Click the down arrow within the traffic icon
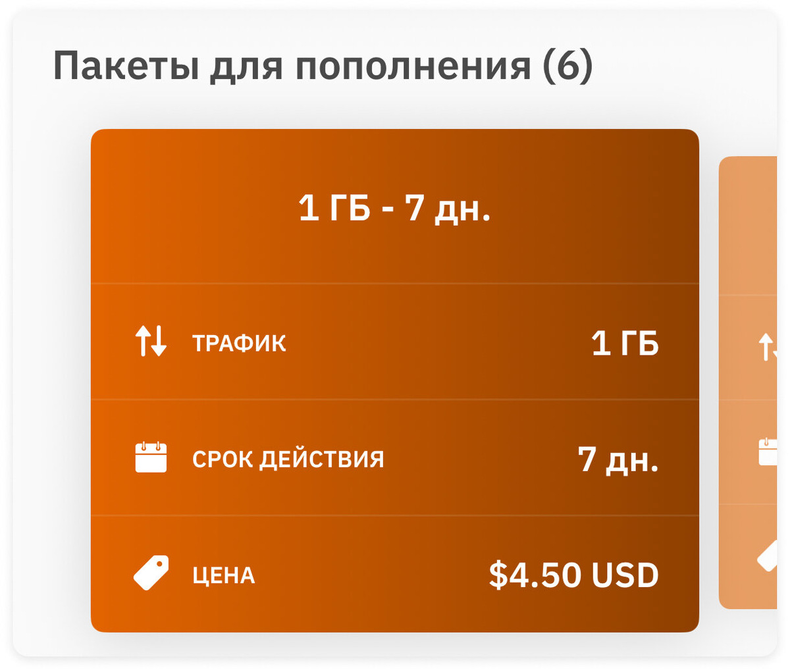Image resolution: width=790 pixels, height=672 pixels. [160, 342]
